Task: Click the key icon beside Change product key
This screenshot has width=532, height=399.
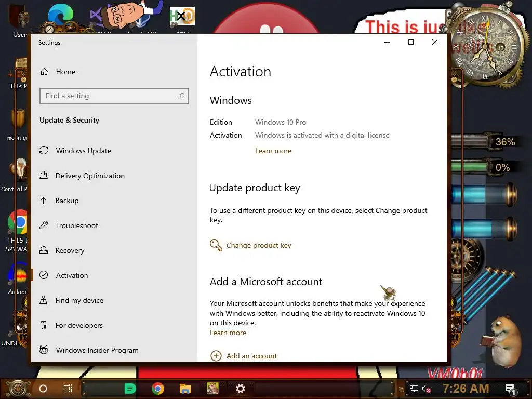Action: [x=216, y=245]
